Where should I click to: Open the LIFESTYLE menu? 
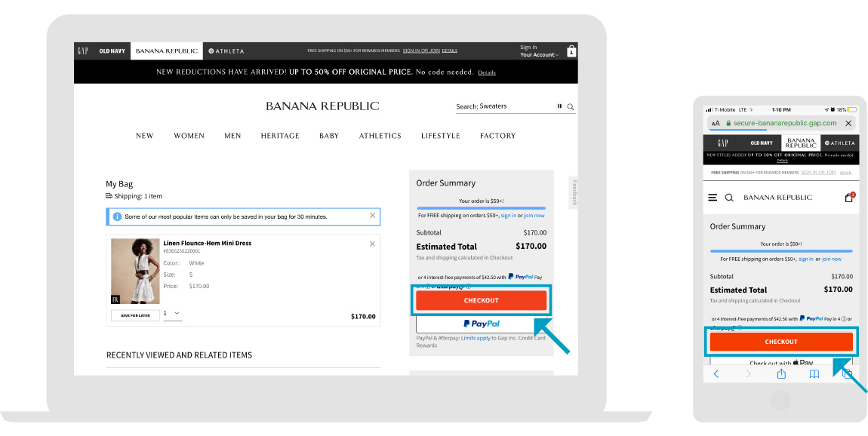(x=441, y=136)
